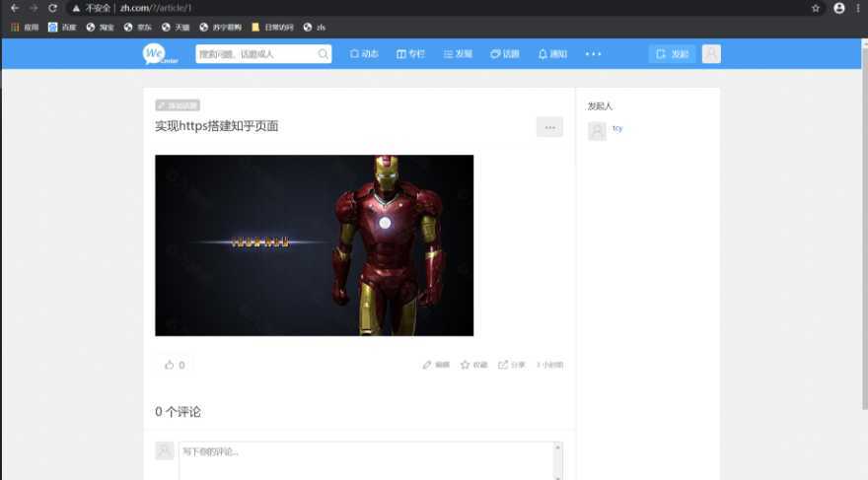Go back with the browser back arrow
The height and width of the screenshot is (480, 868).
click(x=15, y=8)
